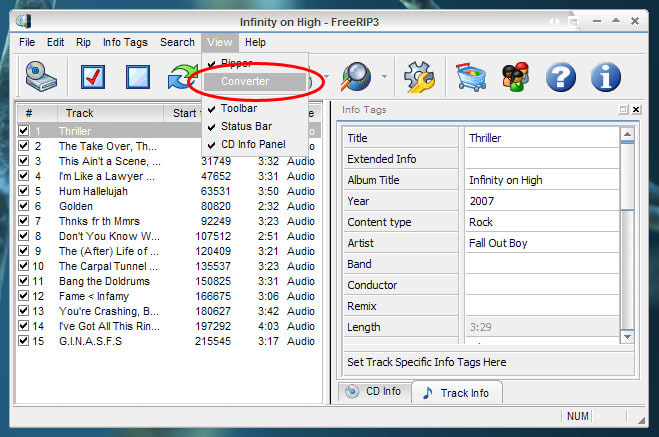Maximize the Info Tags panel via square icon
Image resolution: width=659 pixels, height=437 pixels.
(623, 110)
